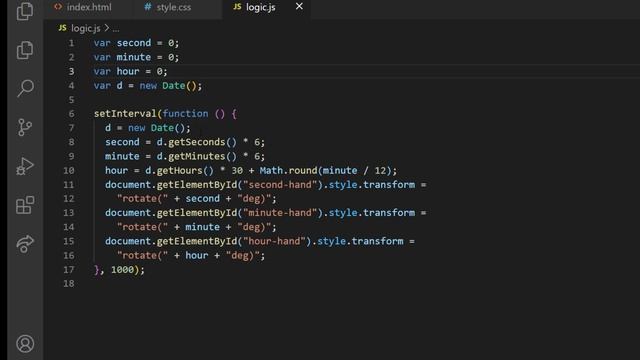The width and height of the screenshot is (640, 360).
Task: Open the Extensions blocks icon
Action: coord(25,205)
